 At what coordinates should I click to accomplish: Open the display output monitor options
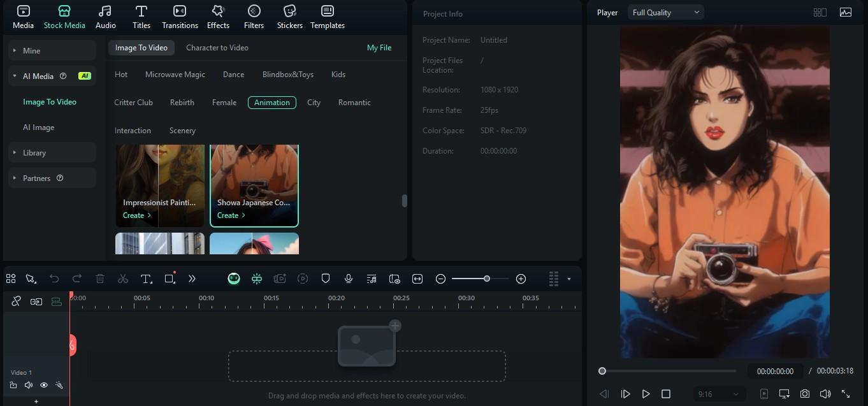tap(785, 394)
